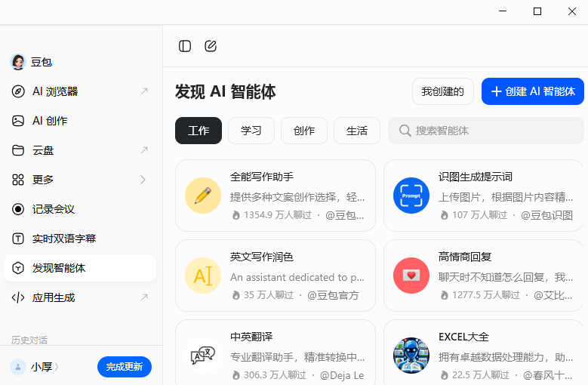The image size is (588, 385).
Task: Expand the 更多 chevron
Action: pyautogui.click(x=143, y=180)
